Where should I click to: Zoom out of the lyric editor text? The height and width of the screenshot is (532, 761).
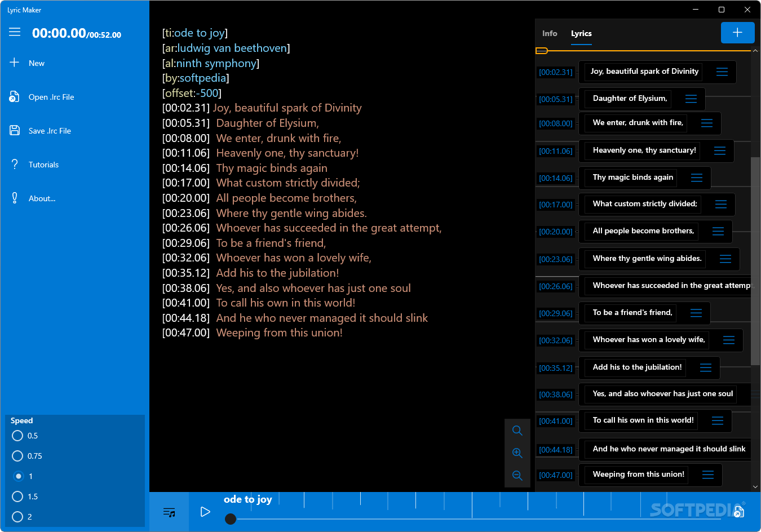tap(517, 475)
